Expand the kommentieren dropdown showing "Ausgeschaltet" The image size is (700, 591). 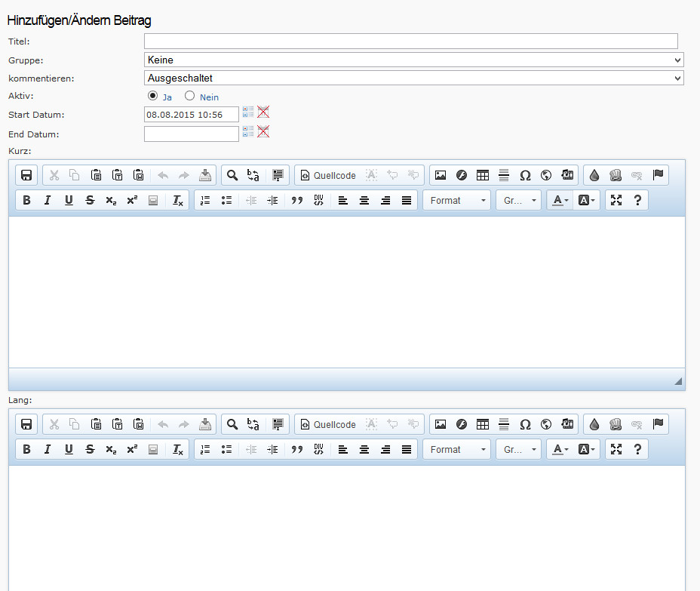413,78
